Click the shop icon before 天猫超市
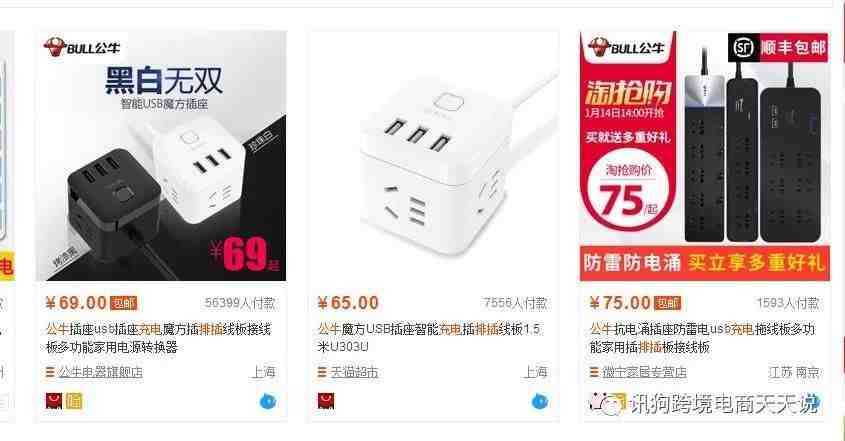Screen dimensions: 845x441 click(x=322, y=371)
